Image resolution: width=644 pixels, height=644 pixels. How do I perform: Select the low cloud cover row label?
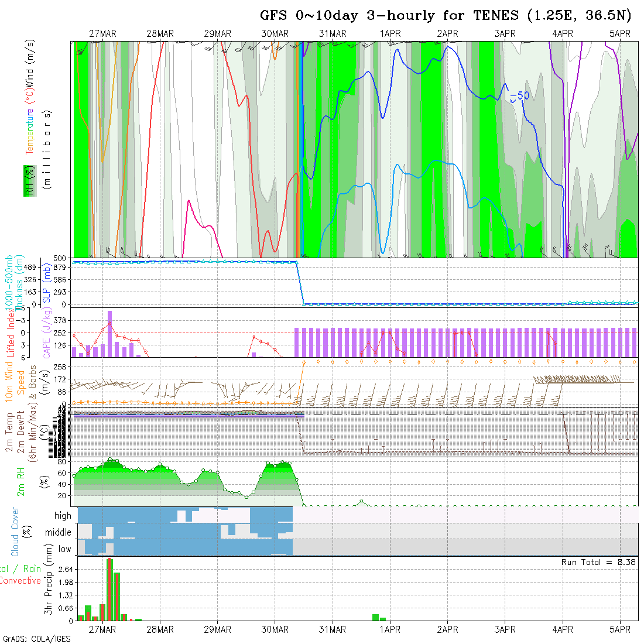[x=64, y=549]
